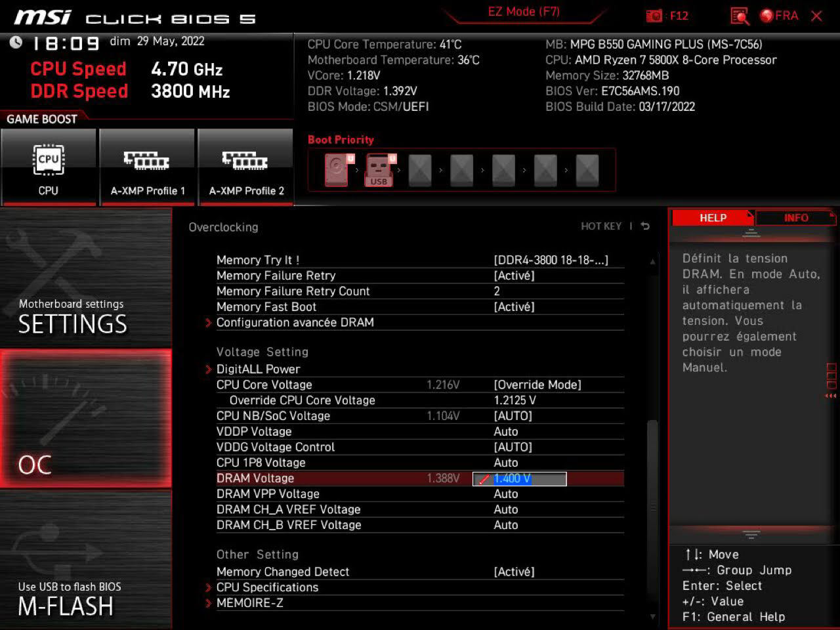Switch to the INFO tab
The image size is (840, 630).
[796, 218]
